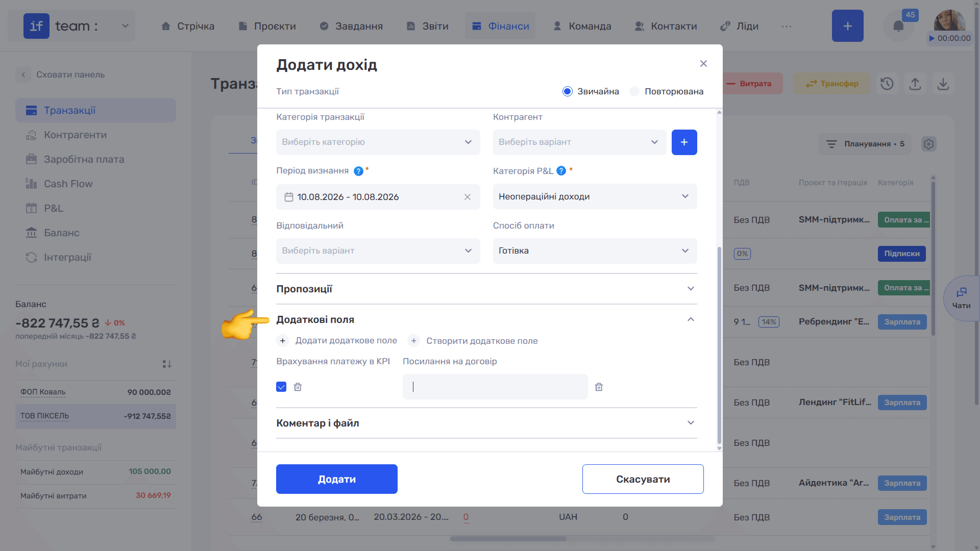Image resolution: width=980 pixels, height=551 pixels.
Task: Click the Скасувати button
Action: 643,479
